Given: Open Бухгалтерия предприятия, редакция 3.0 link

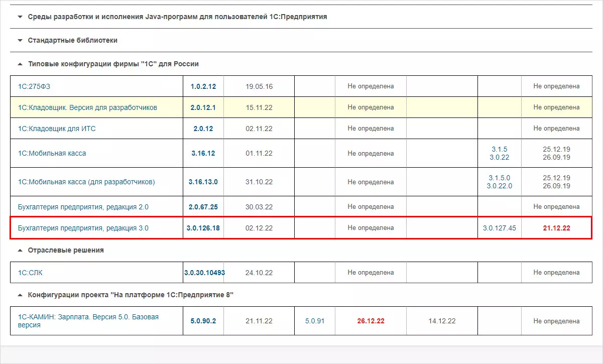Looking at the screenshot, I should 83,228.
